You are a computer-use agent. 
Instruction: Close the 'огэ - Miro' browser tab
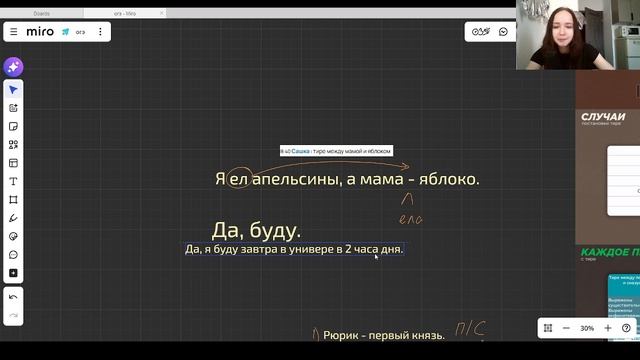pos(162,13)
